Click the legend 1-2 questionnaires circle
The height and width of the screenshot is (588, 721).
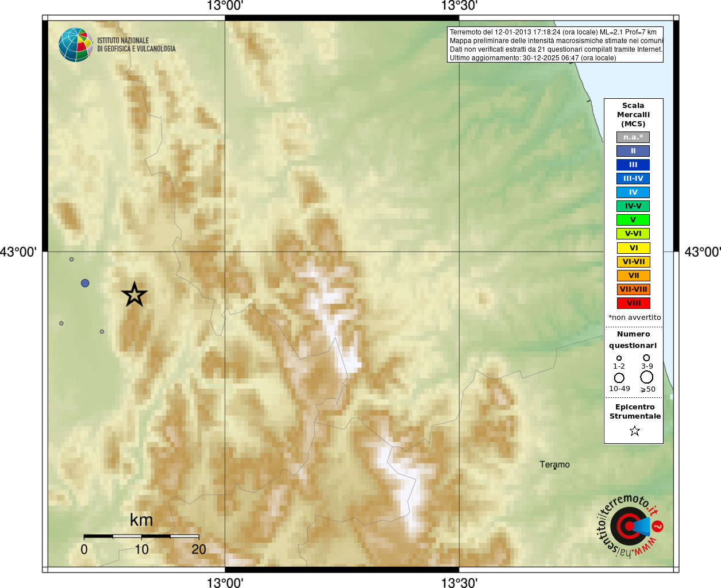click(x=619, y=358)
